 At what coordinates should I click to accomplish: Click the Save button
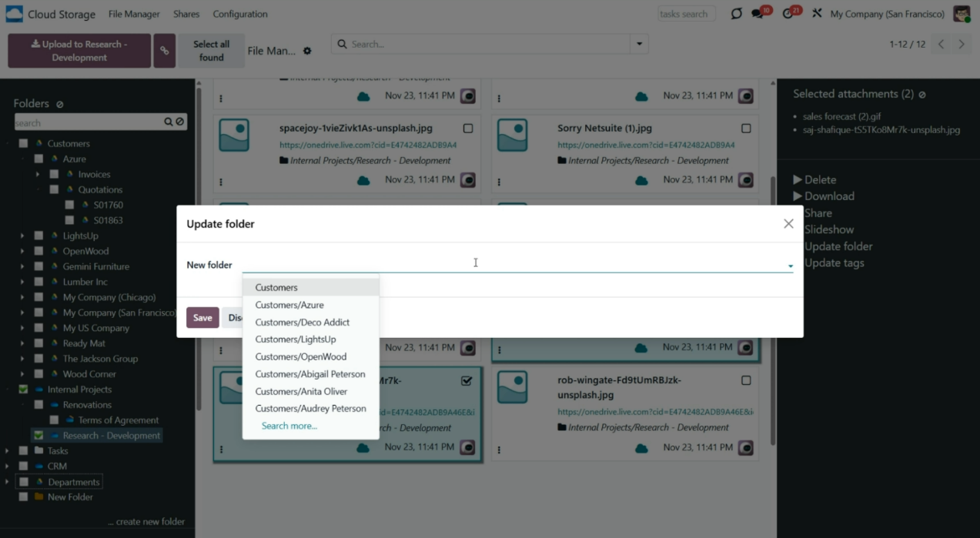pyautogui.click(x=202, y=318)
